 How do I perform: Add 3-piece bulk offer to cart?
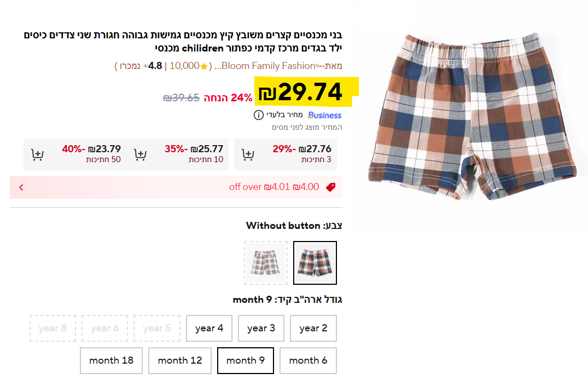pyautogui.click(x=248, y=154)
